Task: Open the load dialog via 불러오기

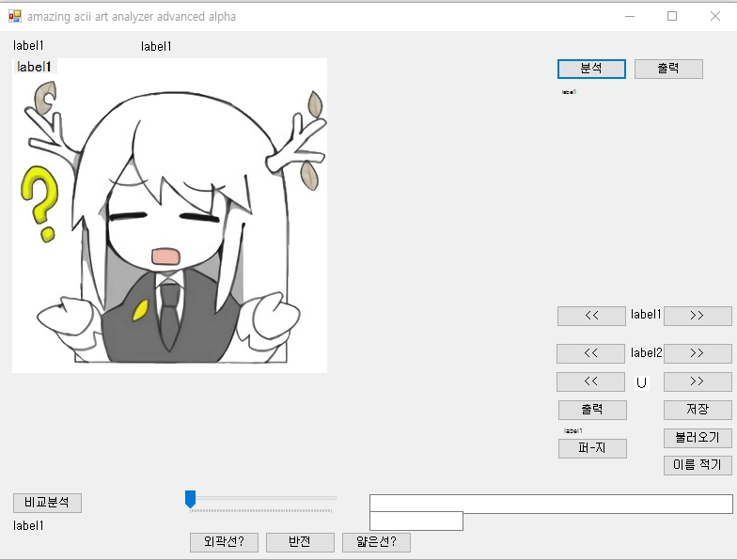Action: click(x=698, y=438)
